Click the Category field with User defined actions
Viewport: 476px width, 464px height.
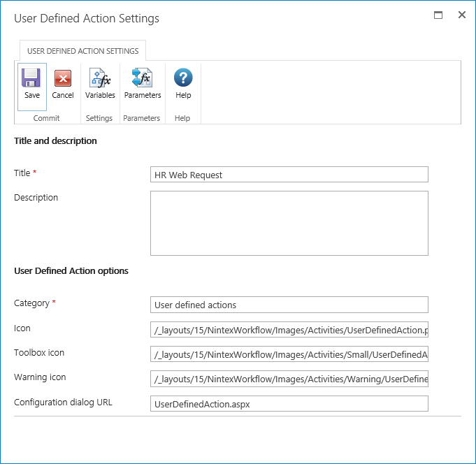point(289,305)
